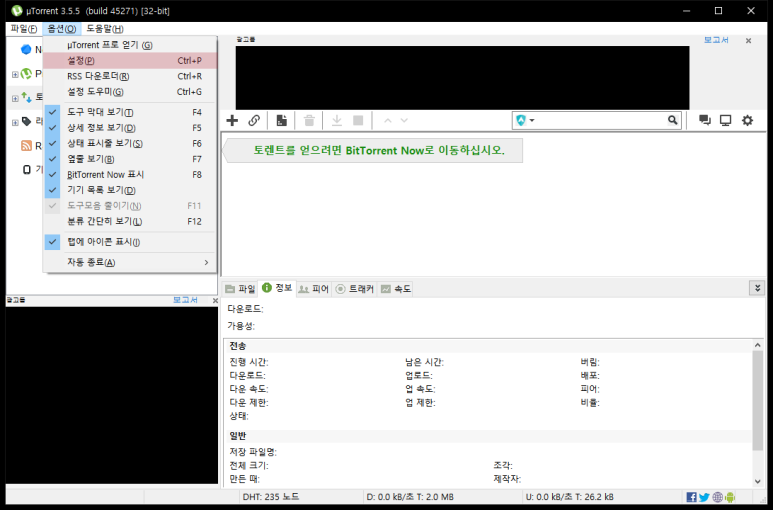The image size is (773, 510).
Task: Click the remote monitor toolbar icon
Action: click(x=726, y=120)
